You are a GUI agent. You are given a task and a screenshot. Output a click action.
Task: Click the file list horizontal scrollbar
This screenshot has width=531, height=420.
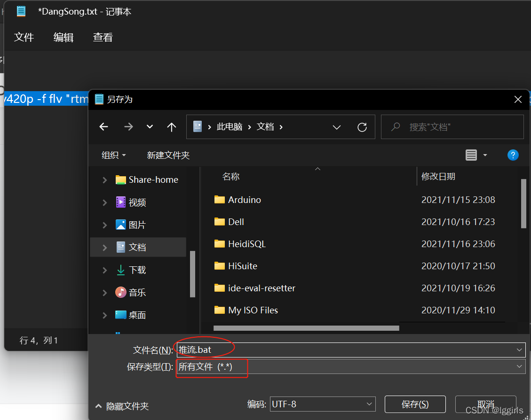pyautogui.click(x=306, y=328)
